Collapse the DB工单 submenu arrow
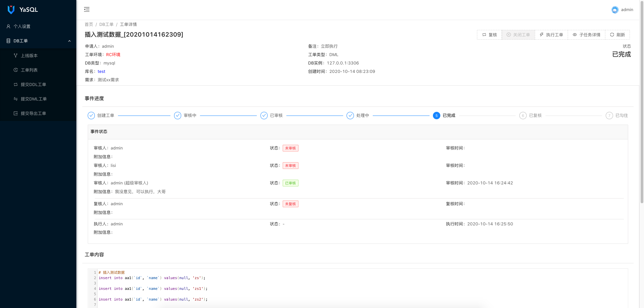The width and height of the screenshot is (644, 308). [x=70, y=41]
